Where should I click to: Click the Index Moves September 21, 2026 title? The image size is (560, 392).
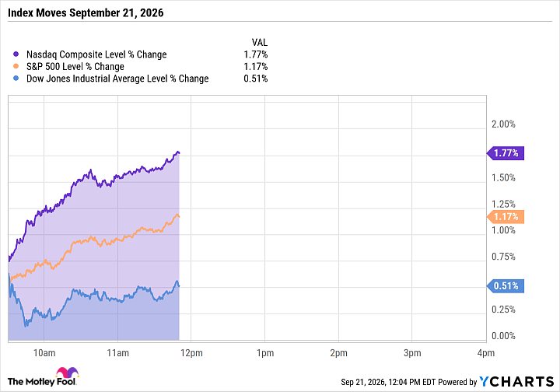tap(86, 13)
